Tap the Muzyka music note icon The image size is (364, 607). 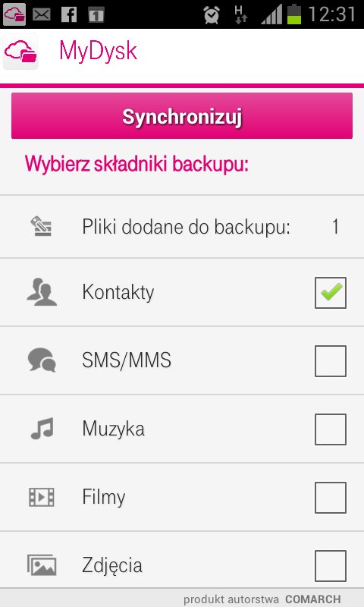42,429
